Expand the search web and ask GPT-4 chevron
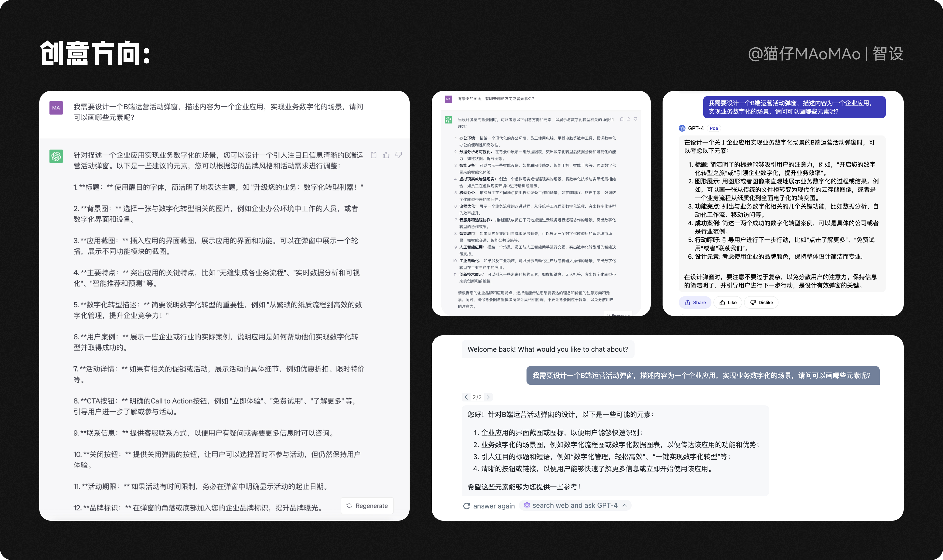943x560 pixels. [625, 505]
